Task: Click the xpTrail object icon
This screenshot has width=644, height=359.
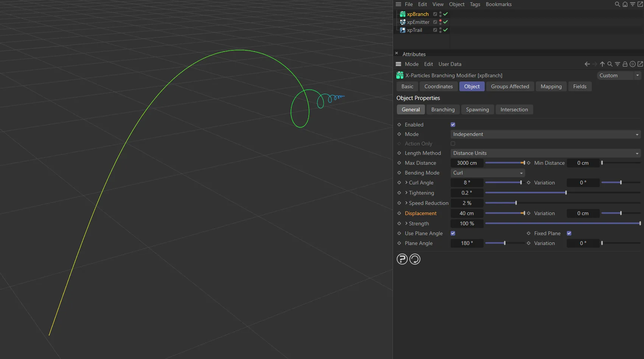Action: 403,30
